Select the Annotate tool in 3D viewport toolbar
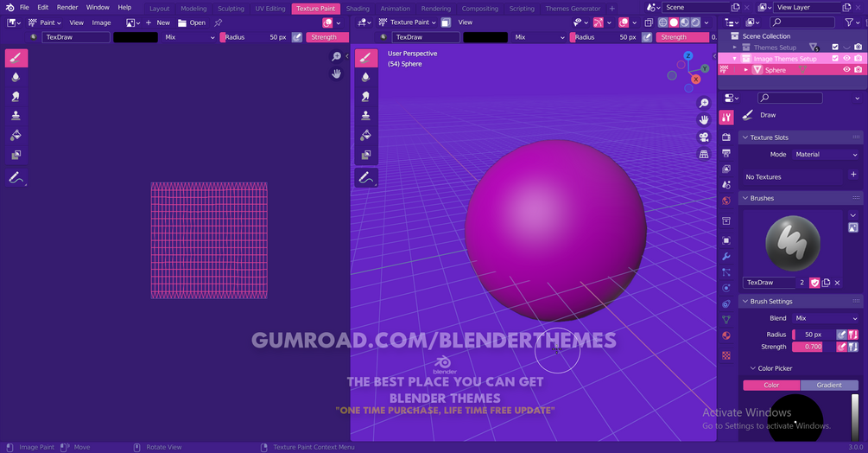 (366, 178)
